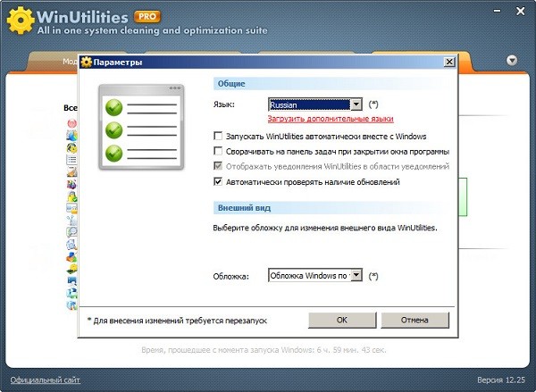Close the Параметры dialog with the X
The image size is (536, 392).
[449, 63]
